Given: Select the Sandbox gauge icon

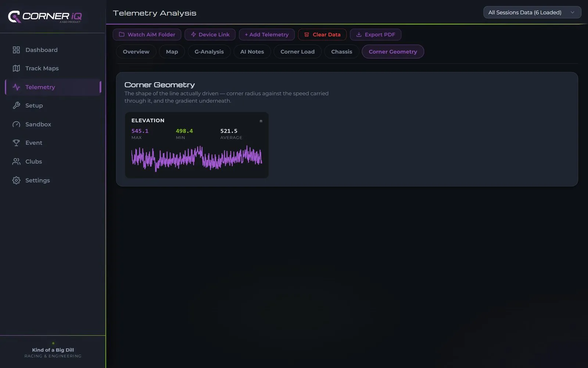Looking at the screenshot, I should click(x=16, y=124).
